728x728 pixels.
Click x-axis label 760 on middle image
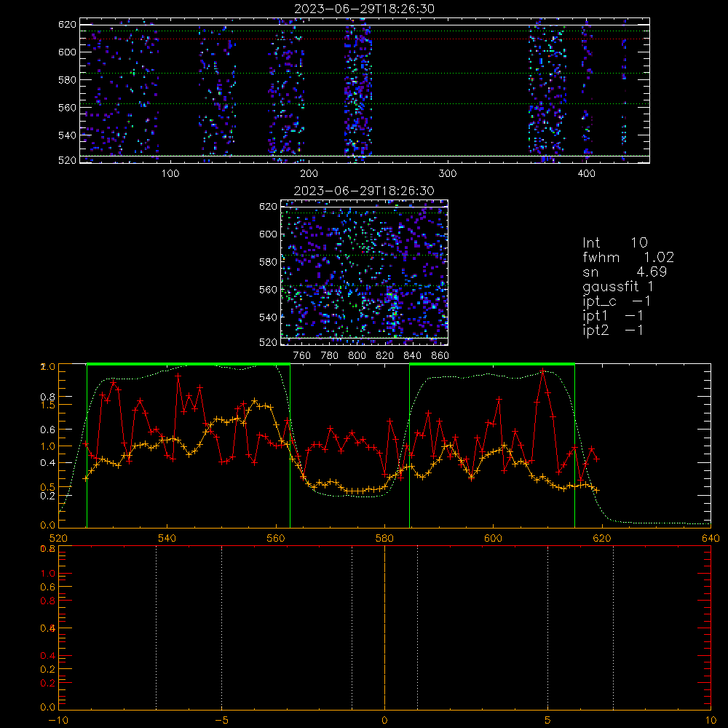[x=302, y=356]
